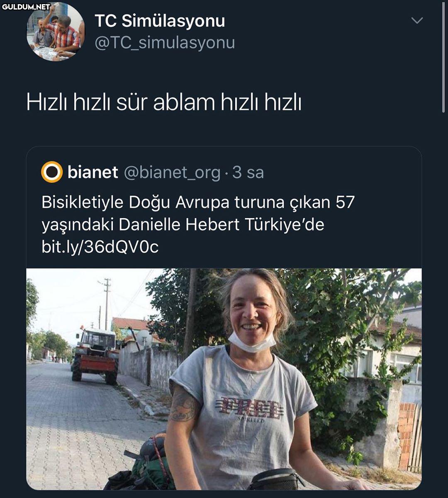This screenshot has height=498, width=448.
Task: Open the TC Simülasyonu display name
Action: [x=160, y=21]
